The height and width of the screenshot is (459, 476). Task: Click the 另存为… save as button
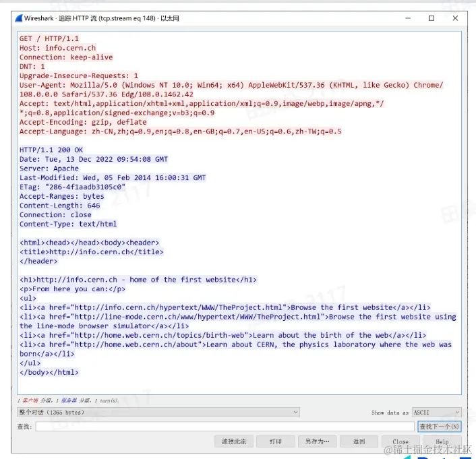tap(318, 441)
